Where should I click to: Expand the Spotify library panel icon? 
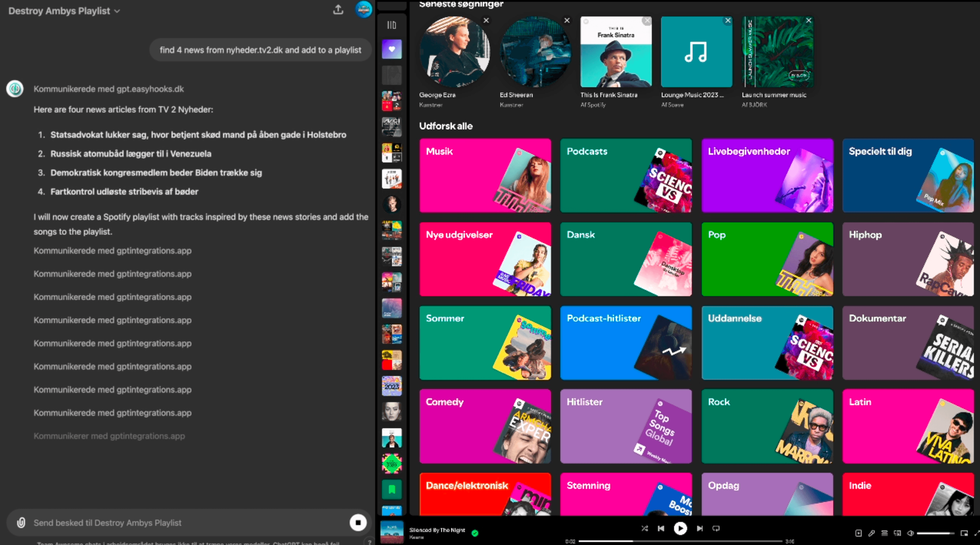[391, 25]
